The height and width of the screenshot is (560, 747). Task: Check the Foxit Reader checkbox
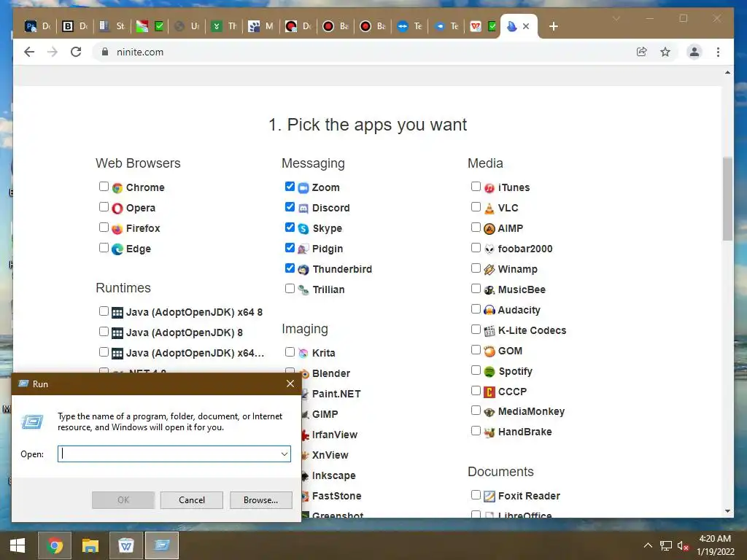(x=476, y=495)
